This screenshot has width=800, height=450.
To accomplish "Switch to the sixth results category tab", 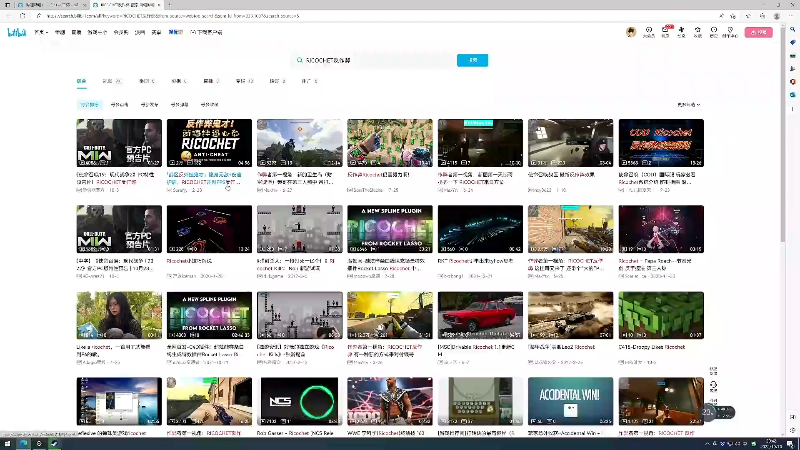I will [x=244, y=81].
